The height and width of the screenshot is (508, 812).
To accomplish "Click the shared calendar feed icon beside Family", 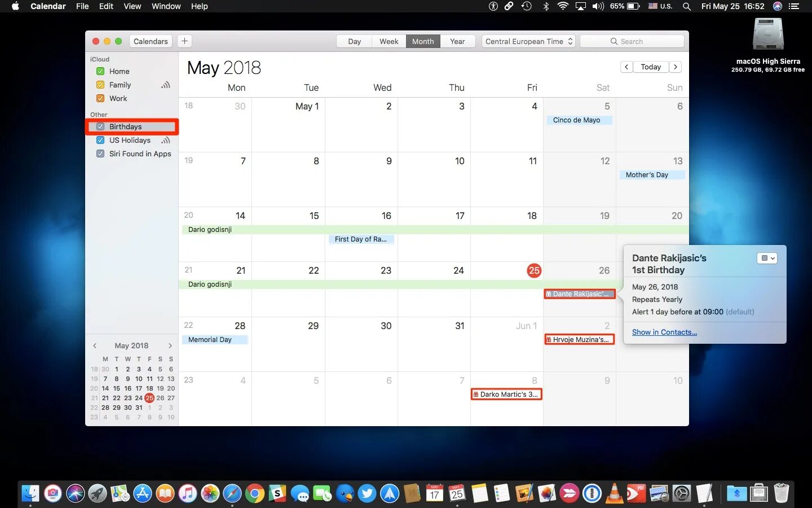I will 166,85.
